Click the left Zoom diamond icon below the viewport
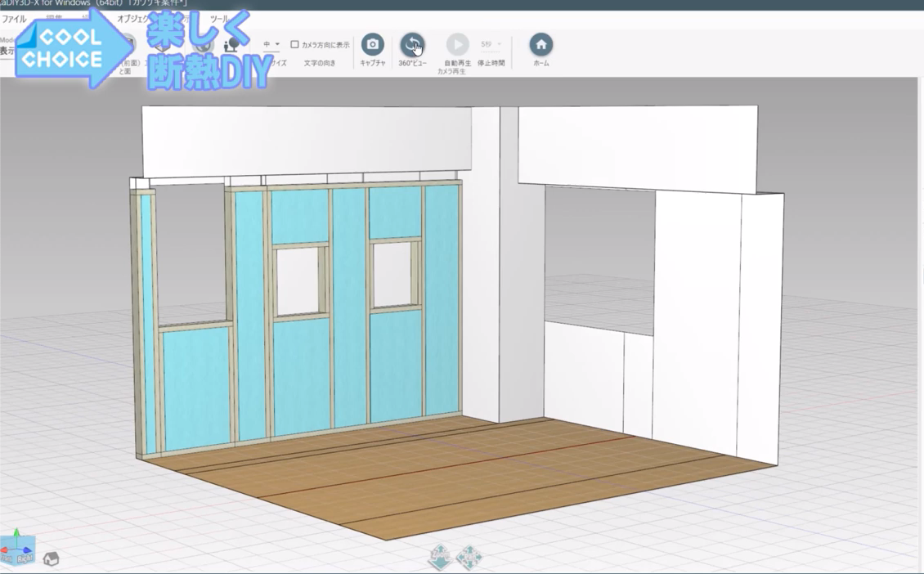924x574 pixels. [x=441, y=556]
